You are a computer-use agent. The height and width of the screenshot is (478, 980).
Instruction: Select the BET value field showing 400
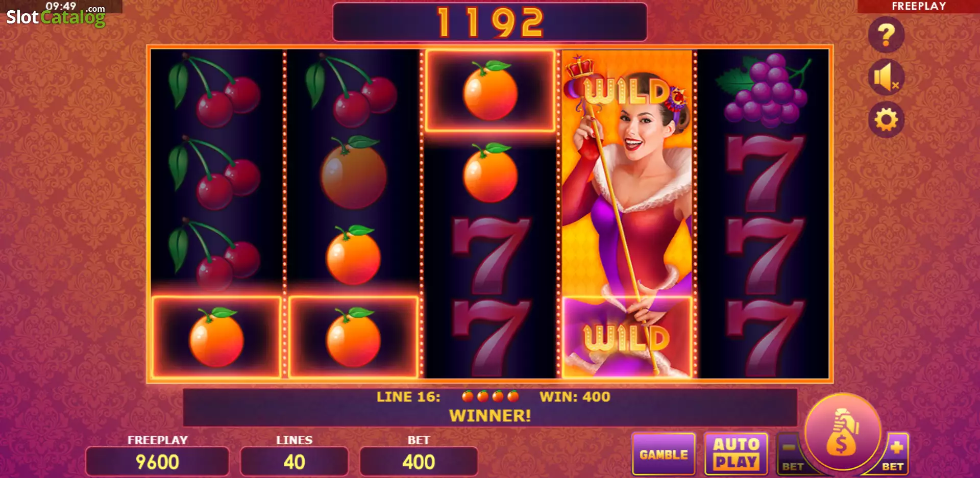pyautogui.click(x=419, y=462)
